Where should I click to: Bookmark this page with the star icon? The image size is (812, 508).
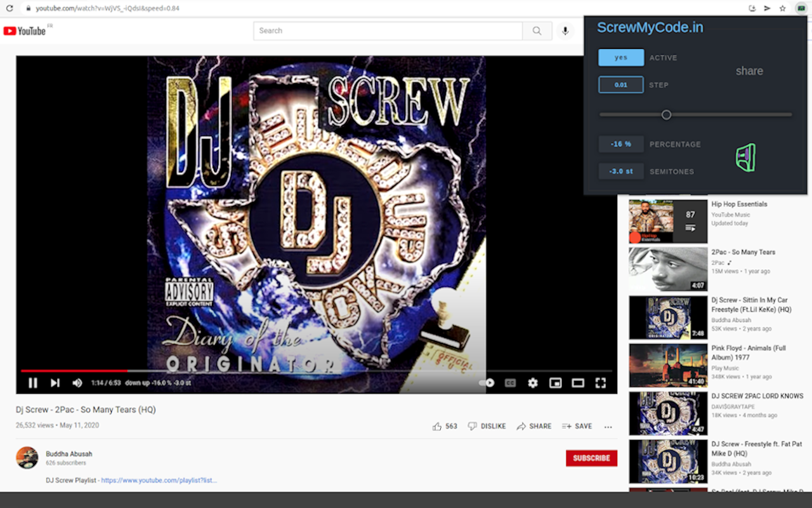tap(783, 8)
